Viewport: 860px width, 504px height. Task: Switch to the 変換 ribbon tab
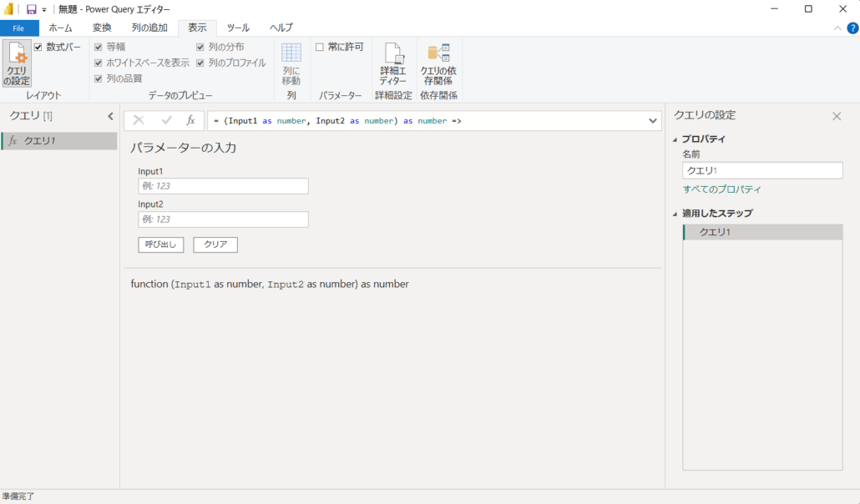pos(102,28)
